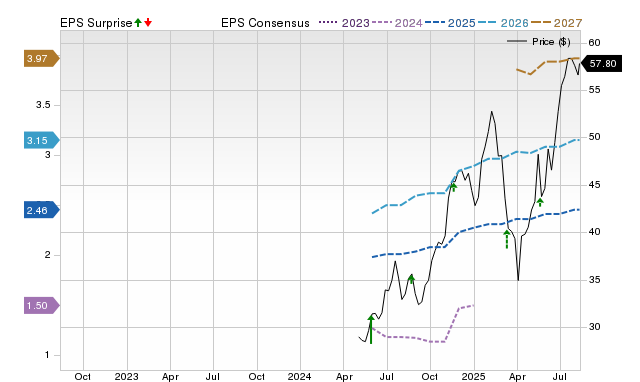Click the red down arrow in the legend
The height and width of the screenshot is (382, 640).
pyautogui.click(x=148, y=23)
